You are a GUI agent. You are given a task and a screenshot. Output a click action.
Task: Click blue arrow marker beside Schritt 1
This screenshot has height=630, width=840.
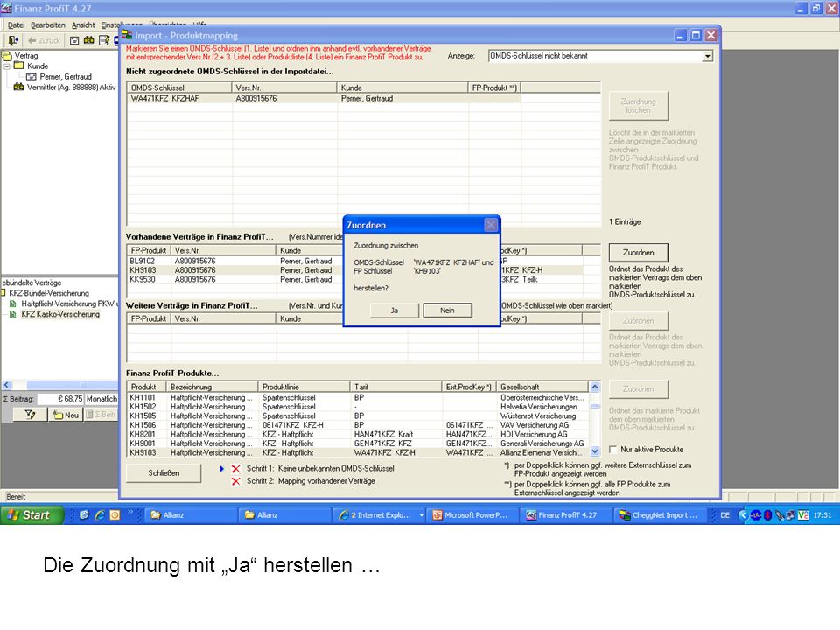click(x=221, y=469)
